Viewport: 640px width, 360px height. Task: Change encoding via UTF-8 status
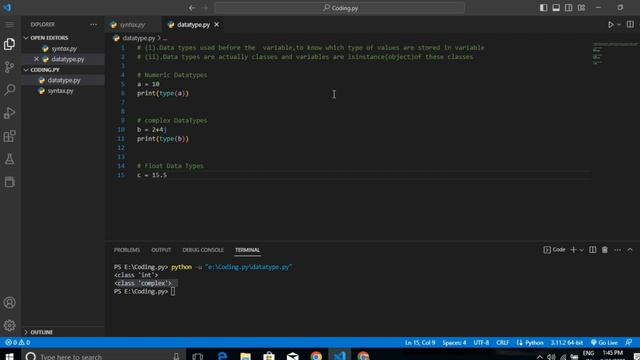click(x=481, y=342)
